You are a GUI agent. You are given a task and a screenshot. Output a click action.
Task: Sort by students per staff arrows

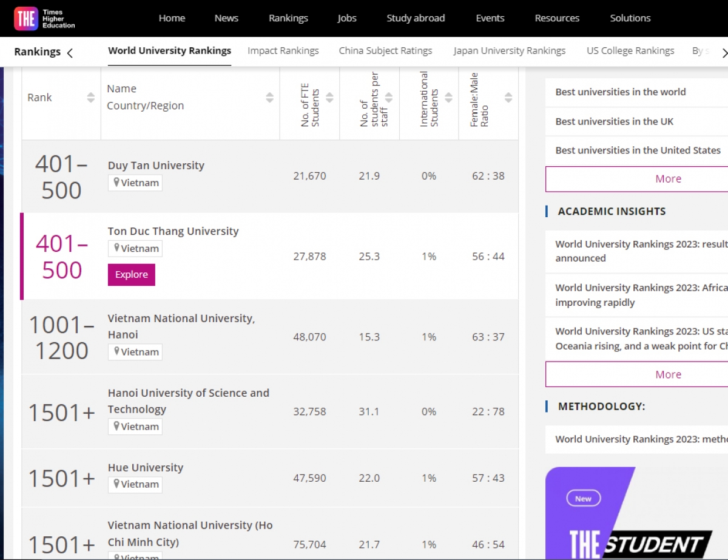coord(389,98)
